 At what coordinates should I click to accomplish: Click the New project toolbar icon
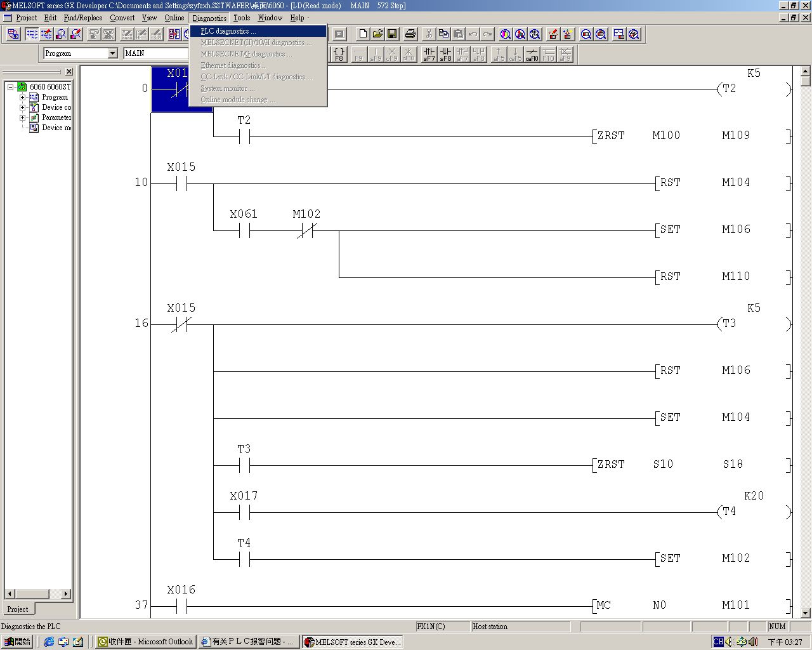click(x=363, y=34)
